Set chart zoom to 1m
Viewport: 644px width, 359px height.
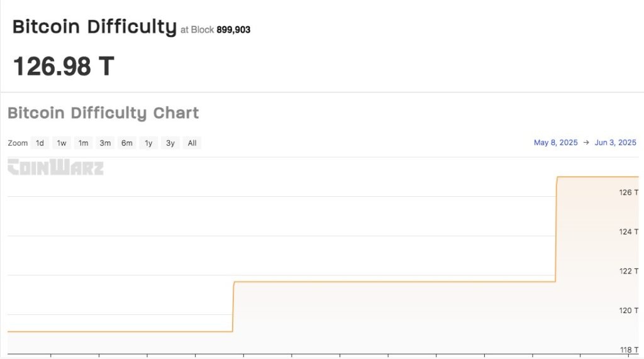[x=84, y=143]
